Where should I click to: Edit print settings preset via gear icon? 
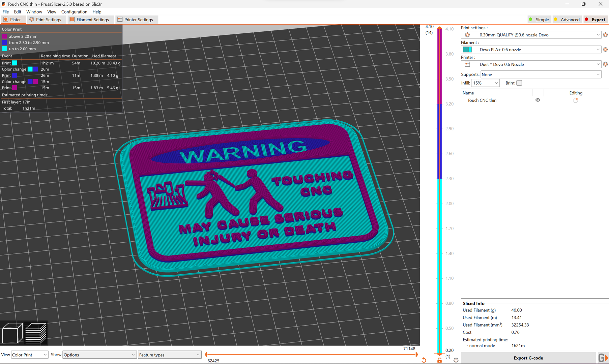pos(605,35)
